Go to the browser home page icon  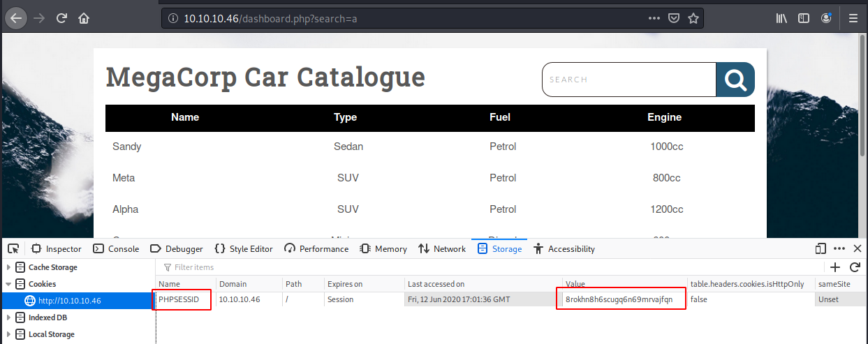(84, 19)
